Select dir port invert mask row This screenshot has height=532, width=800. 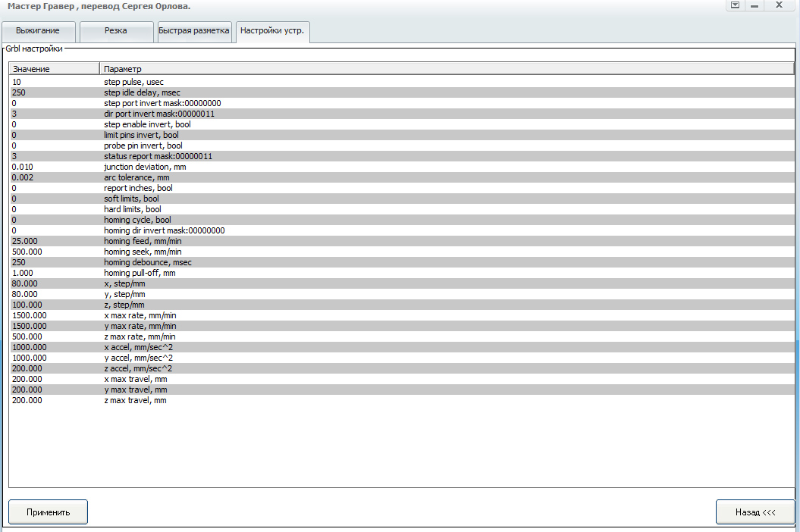click(402, 114)
